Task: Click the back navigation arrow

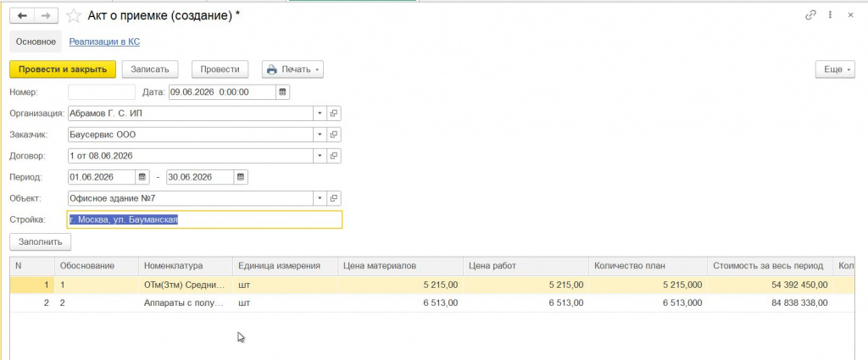Action: click(22, 16)
